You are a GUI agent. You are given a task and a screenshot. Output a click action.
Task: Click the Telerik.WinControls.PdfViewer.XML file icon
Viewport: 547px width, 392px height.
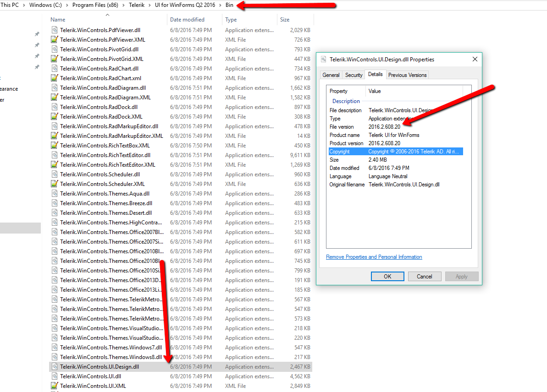[x=55, y=40]
